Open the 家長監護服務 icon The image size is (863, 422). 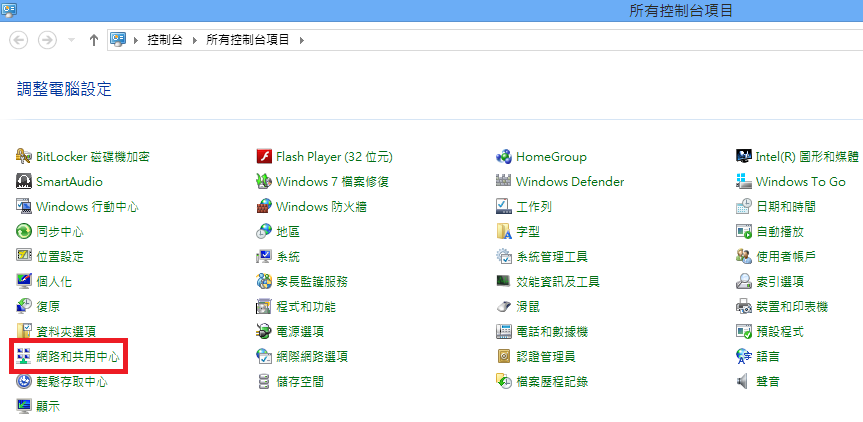tap(264, 282)
